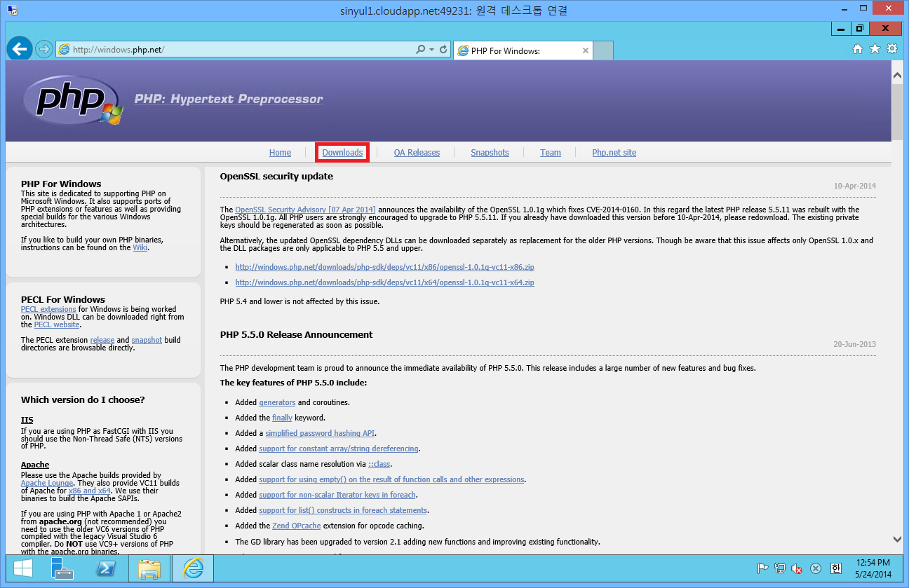This screenshot has height=588, width=909.
Task: Open the Home navigation link
Action: (280, 152)
